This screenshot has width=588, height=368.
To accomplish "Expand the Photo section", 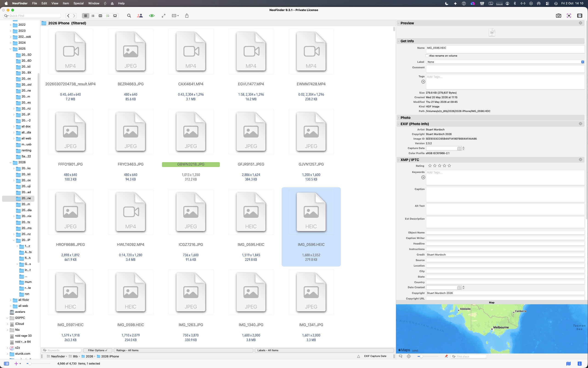I will click(399, 118).
